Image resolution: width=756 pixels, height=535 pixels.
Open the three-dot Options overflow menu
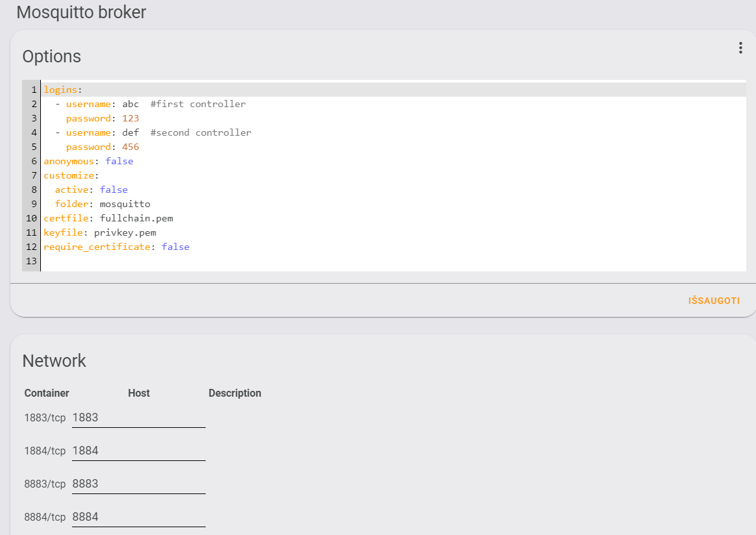tap(740, 48)
